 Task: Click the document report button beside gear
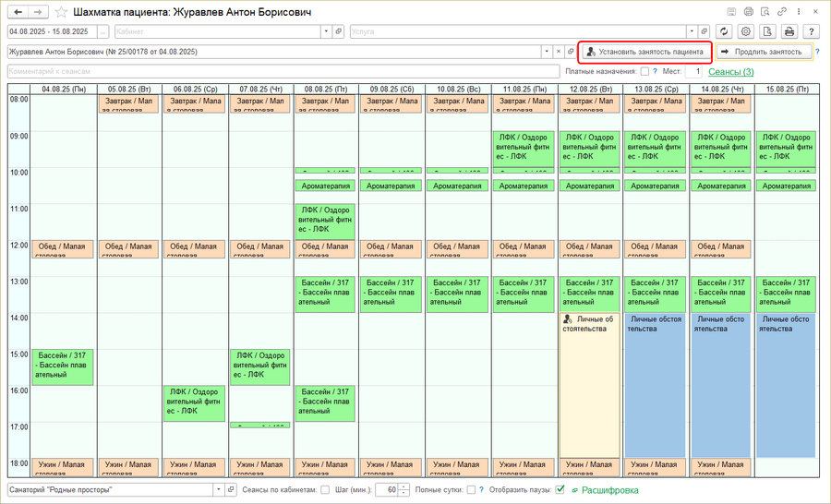click(x=767, y=31)
